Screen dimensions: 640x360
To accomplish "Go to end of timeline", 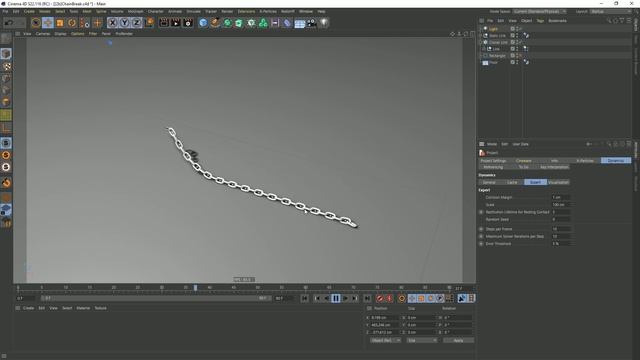I will (367, 298).
